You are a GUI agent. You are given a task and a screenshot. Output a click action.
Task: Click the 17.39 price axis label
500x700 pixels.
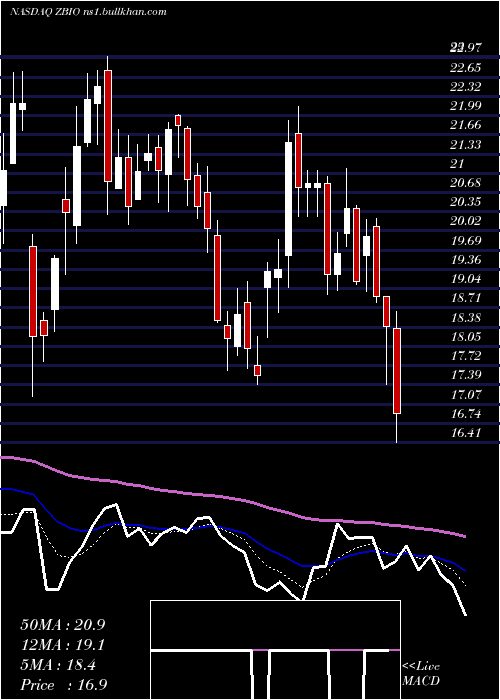pos(466,375)
